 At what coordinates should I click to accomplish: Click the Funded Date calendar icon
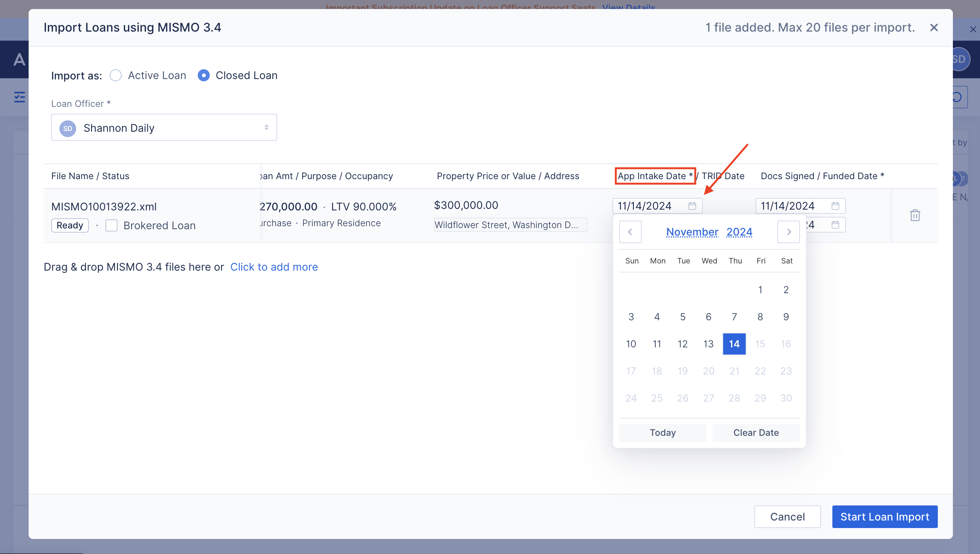[835, 225]
